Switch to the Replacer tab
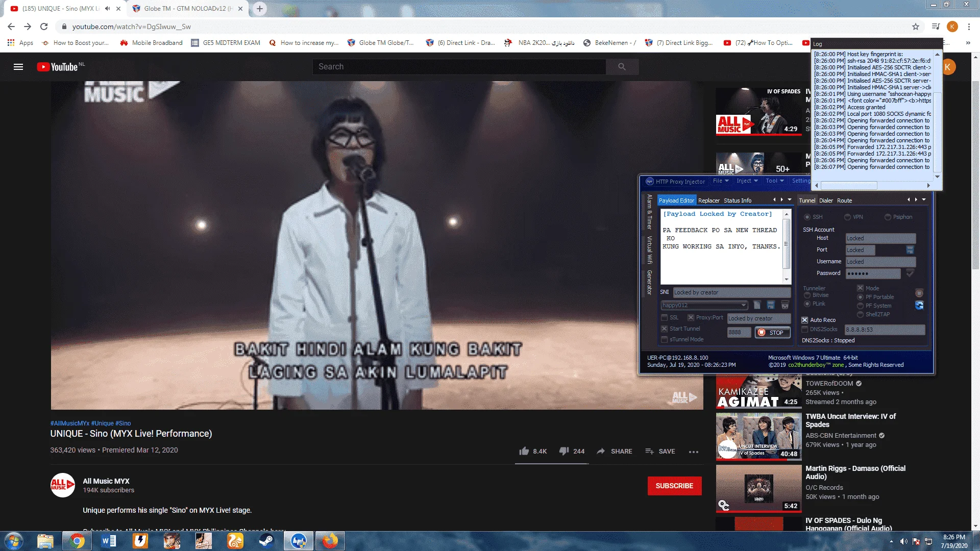The width and height of the screenshot is (980, 551). point(708,201)
